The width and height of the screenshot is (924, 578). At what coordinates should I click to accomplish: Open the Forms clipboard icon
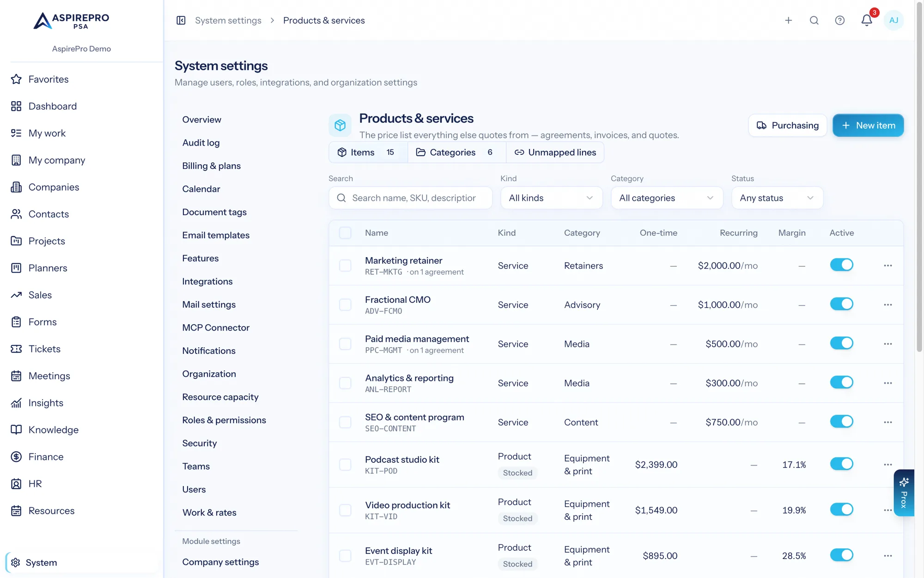(16, 322)
